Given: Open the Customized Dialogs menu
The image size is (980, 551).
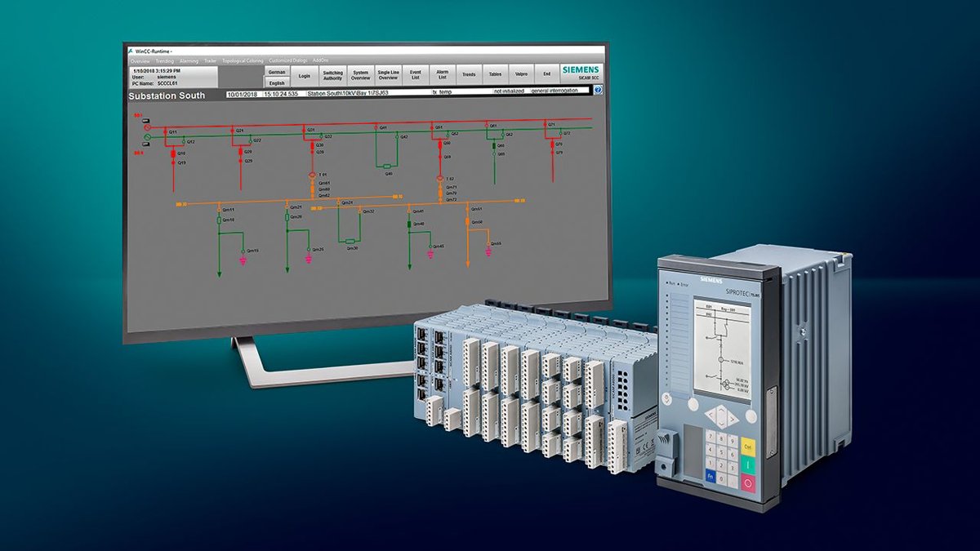Looking at the screenshot, I should pos(287,60).
